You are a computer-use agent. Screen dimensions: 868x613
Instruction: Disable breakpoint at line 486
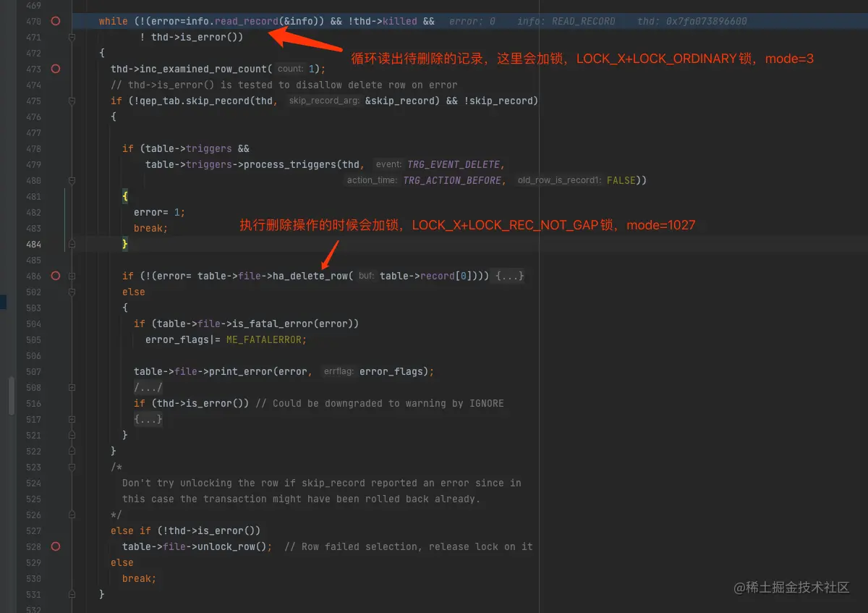coord(56,276)
